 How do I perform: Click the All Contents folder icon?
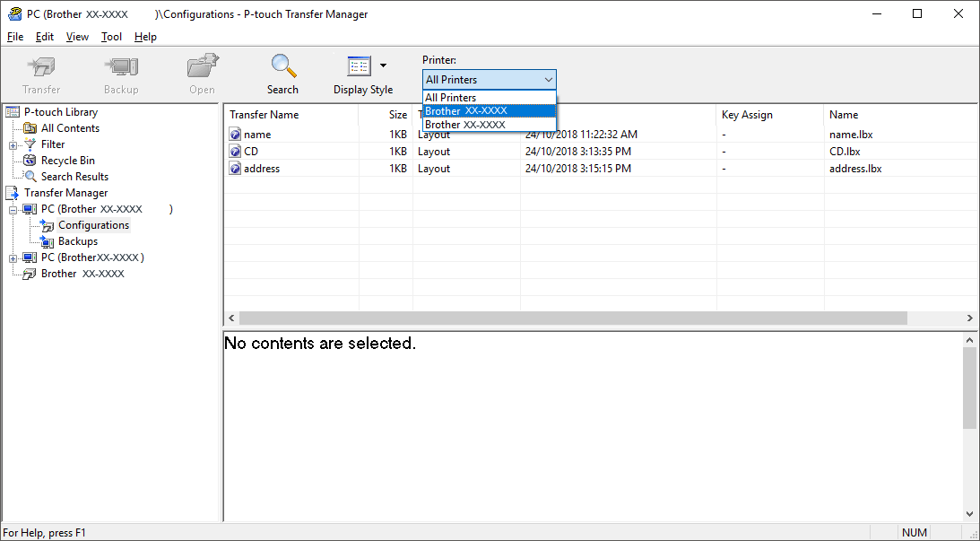30,128
